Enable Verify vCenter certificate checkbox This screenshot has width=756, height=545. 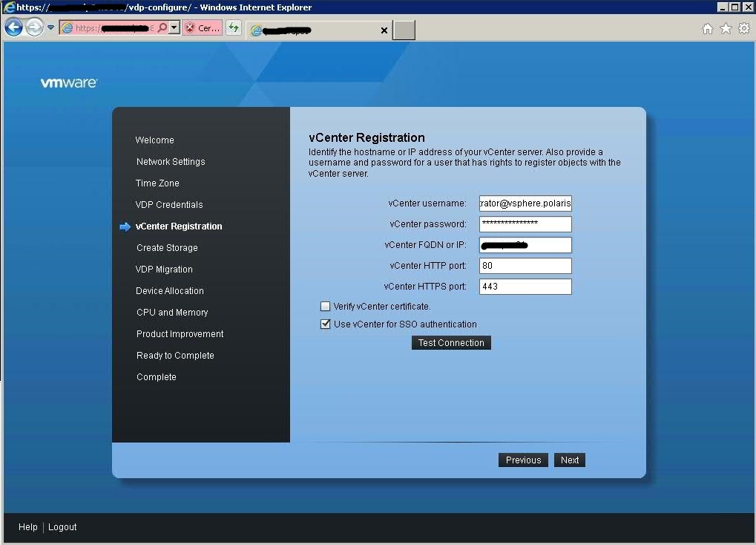pos(326,307)
